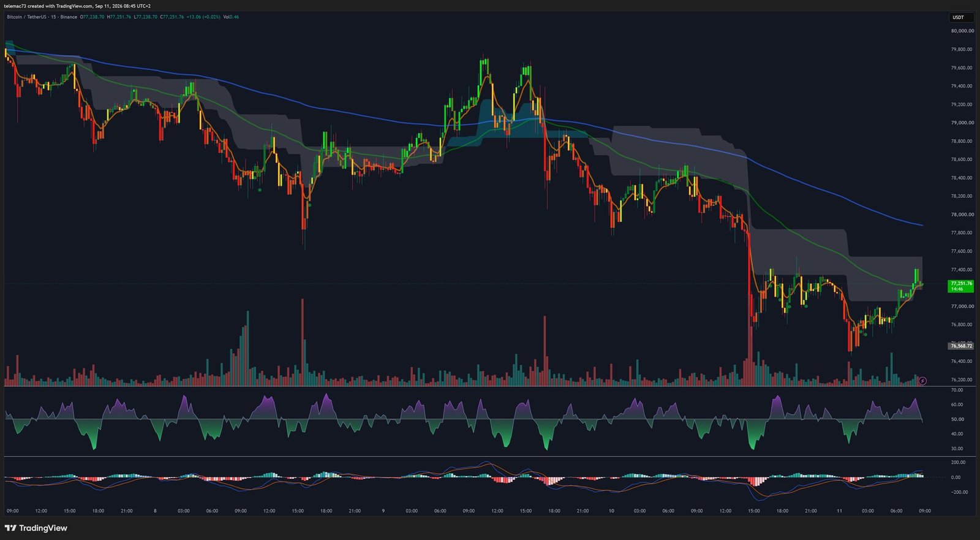Select the green current price label with countdown 14:46

960,286
